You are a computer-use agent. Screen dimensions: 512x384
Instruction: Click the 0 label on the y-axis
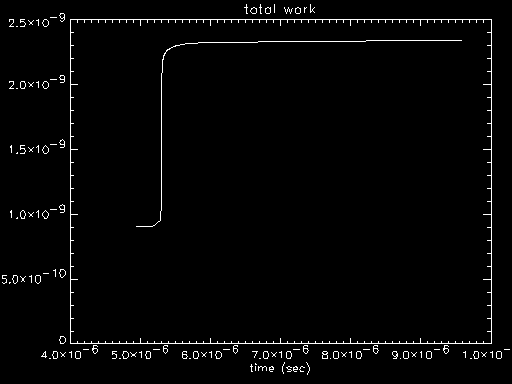63,340
